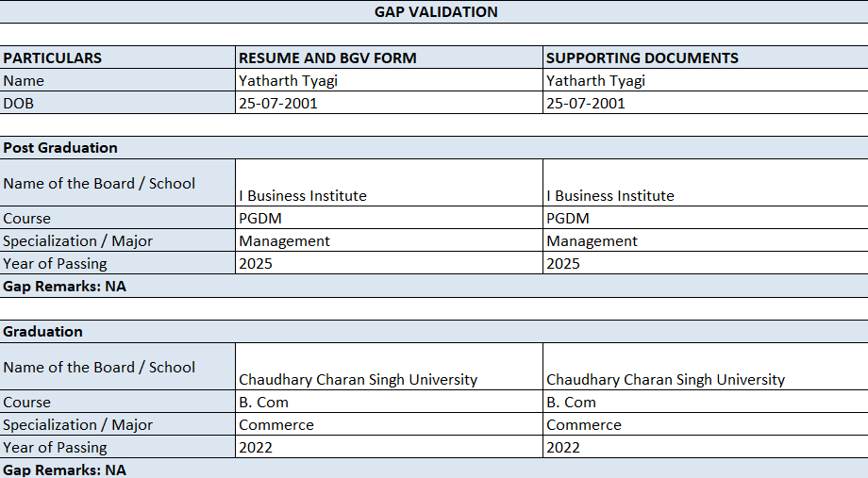Select Management cell under Supporting Documents
Viewport: 868px width, 478px height.
pyautogui.click(x=593, y=241)
